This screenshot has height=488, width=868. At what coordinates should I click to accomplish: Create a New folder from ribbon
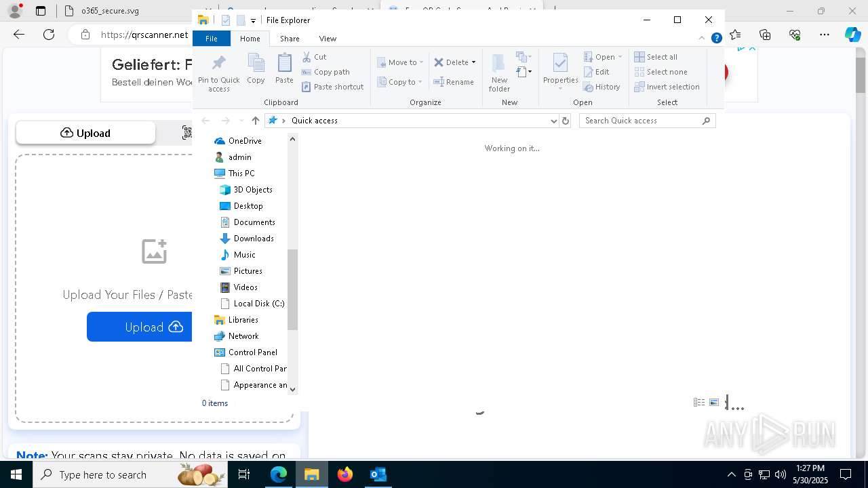pos(499,73)
